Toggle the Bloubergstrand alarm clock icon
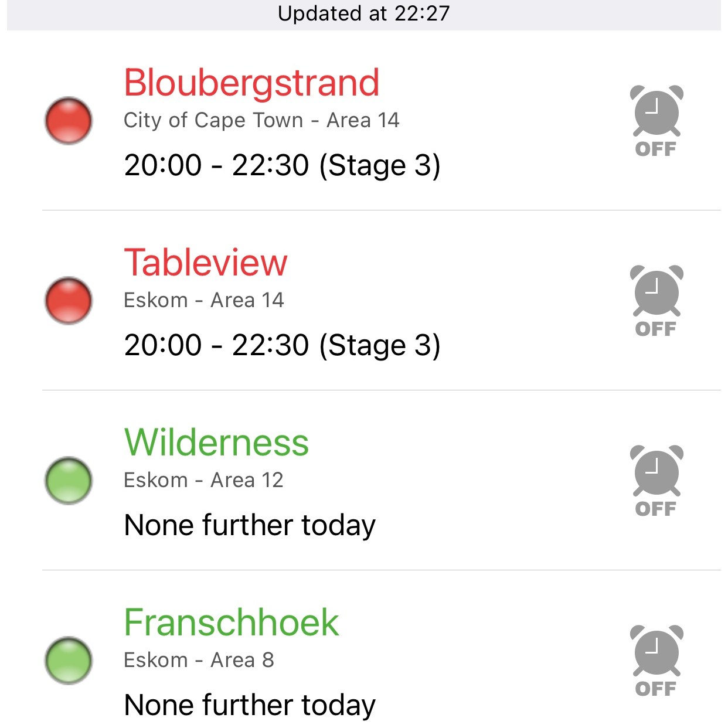This screenshot has height=728, width=728. click(x=656, y=120)
